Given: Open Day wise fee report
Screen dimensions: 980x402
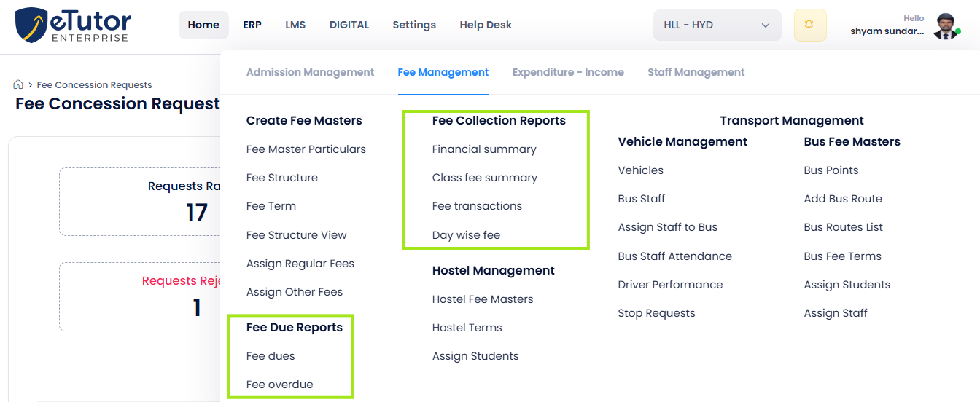Looking at the screenshot, I should [x=466, y=235].
